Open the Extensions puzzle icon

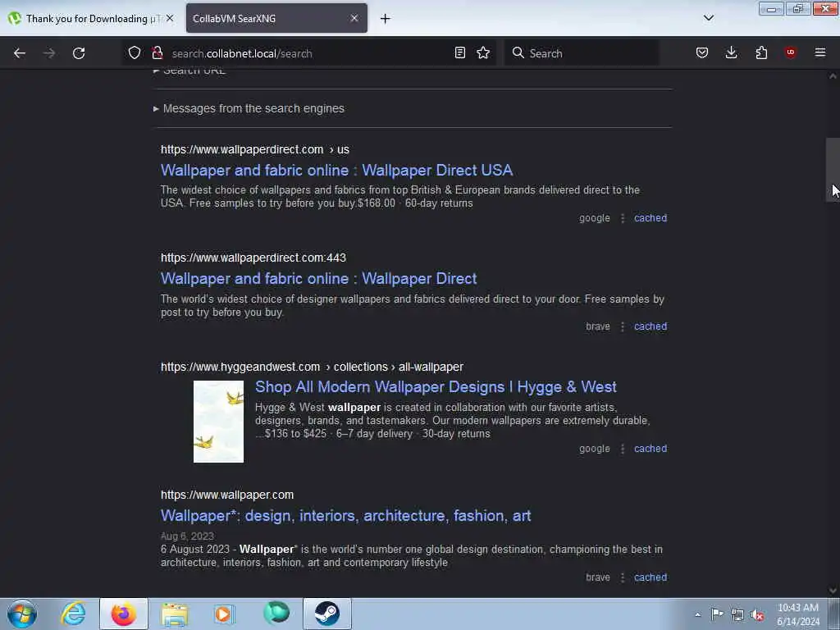point(761,52)
